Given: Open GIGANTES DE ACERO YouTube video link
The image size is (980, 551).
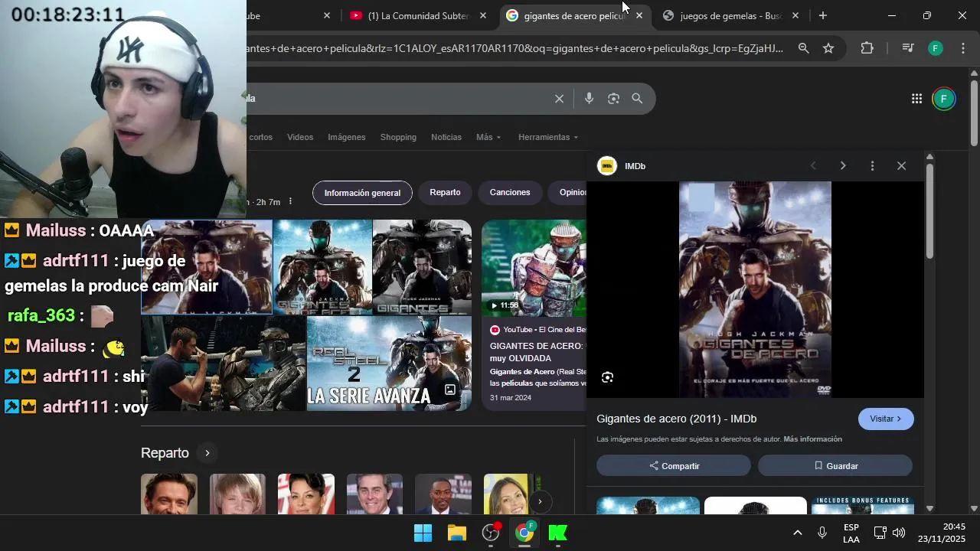Looking at the screenshot, I should (x=537, y=352).
